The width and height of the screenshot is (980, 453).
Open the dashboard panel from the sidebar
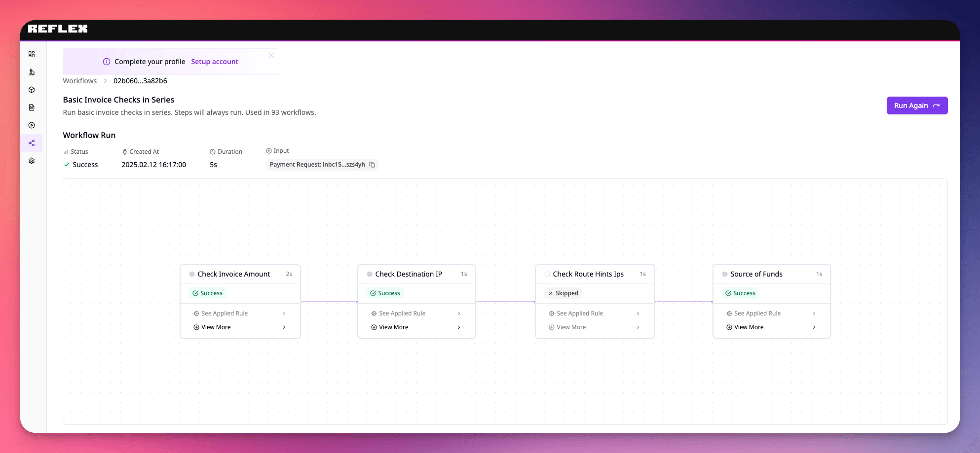(32, 54)
